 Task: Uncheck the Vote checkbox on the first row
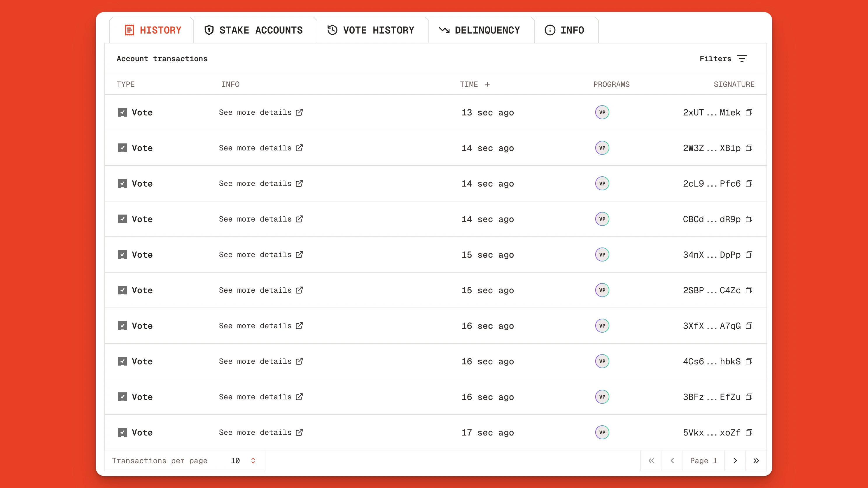tap(123, 112)
